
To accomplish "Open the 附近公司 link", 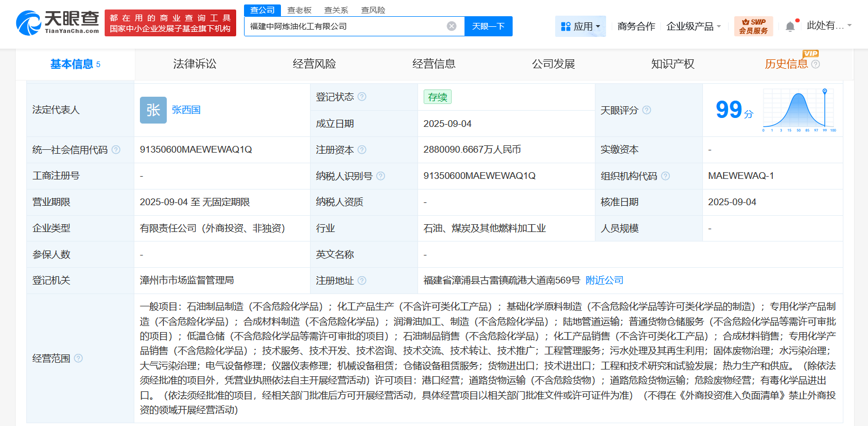I will click(x=603, y=280).
